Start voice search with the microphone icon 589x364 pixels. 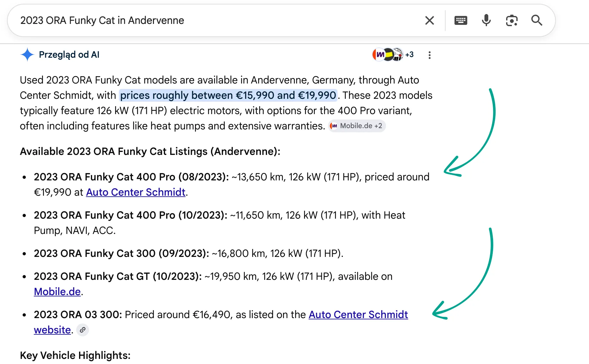point(486,20)
